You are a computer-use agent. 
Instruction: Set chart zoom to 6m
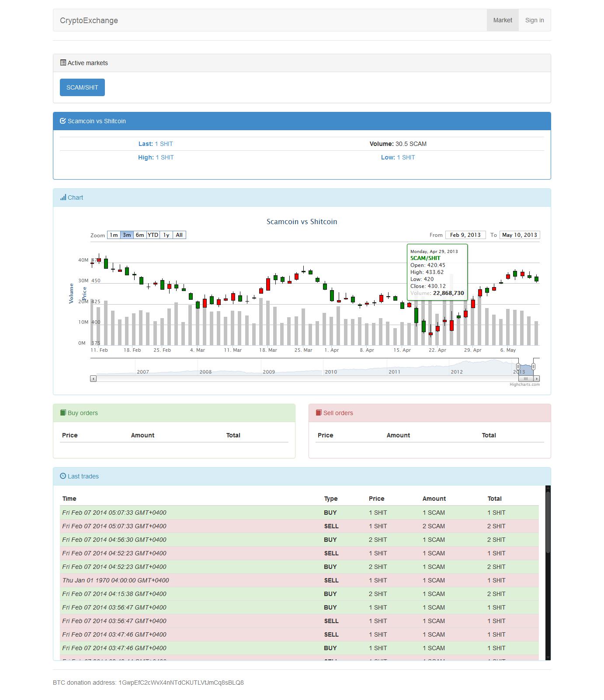(x=140, y=235)
